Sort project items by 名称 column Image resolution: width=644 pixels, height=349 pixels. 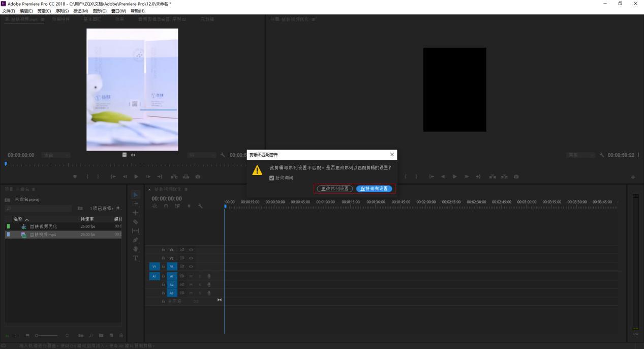(x=21, y=219)
